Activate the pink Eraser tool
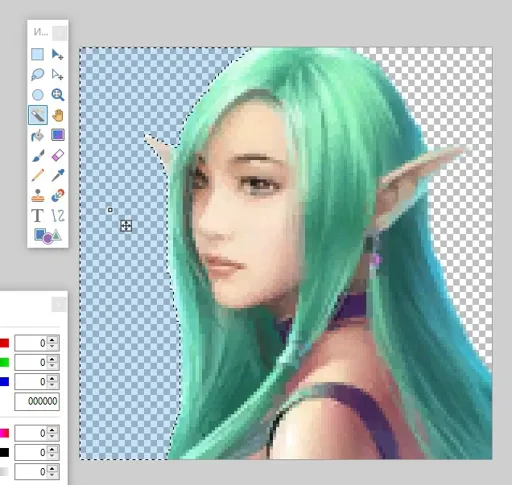 (x=58, y=155)
